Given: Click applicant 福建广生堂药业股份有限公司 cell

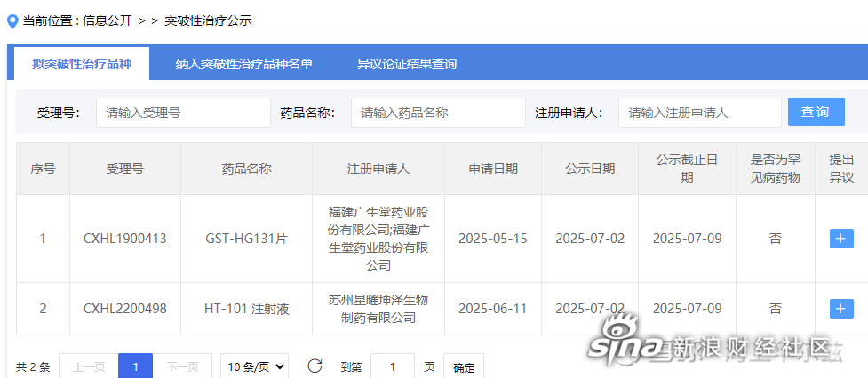Looking at the screenshot, I should pos(378,239).
